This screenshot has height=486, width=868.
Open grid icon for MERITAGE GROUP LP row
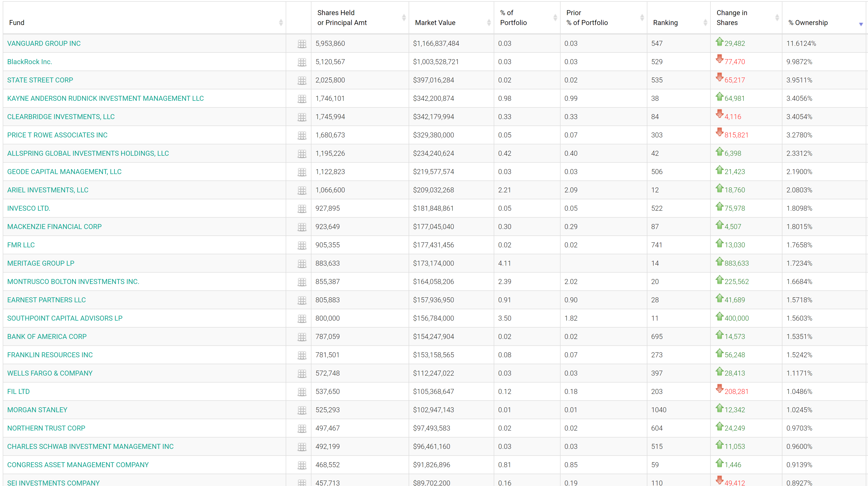click(x=302, y=264)
